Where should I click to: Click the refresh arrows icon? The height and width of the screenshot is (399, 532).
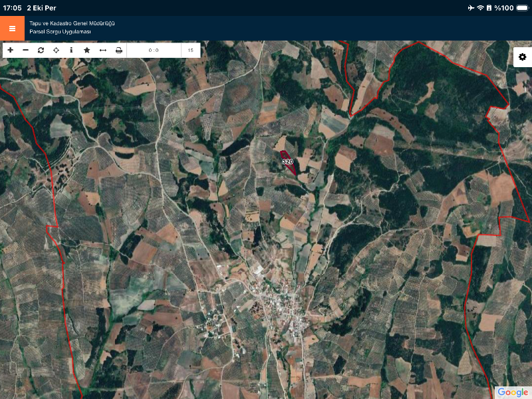[x=41, y=50]
